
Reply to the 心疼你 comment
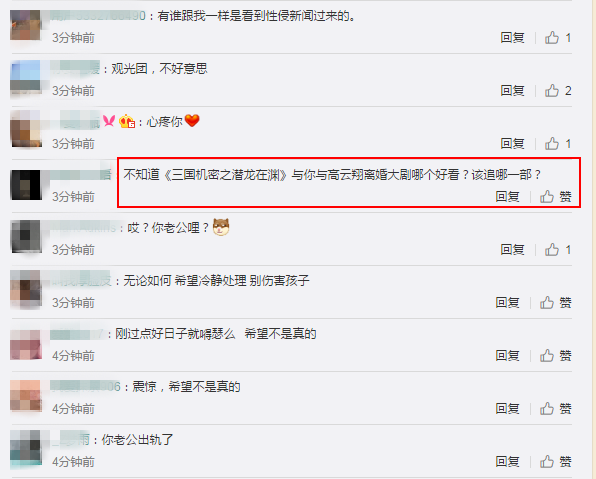(512, 144)
